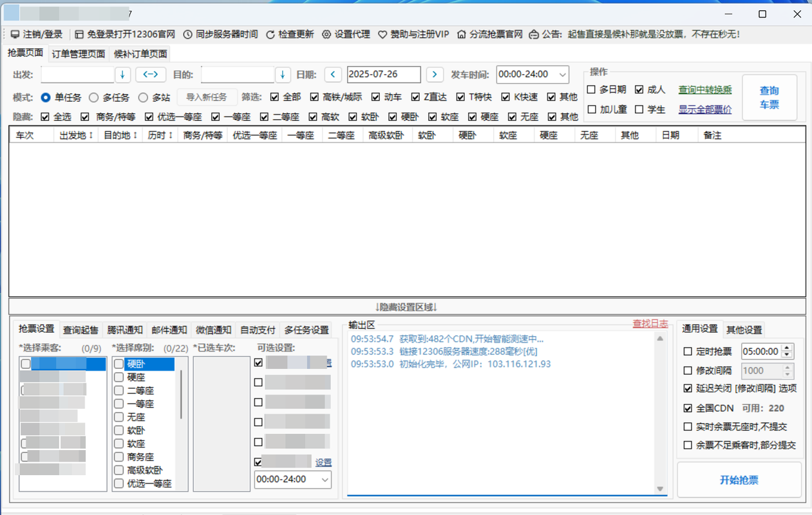Open 查询中转换乘 link
The width and height of the screenshot is (812, 515).
point(705,90)
